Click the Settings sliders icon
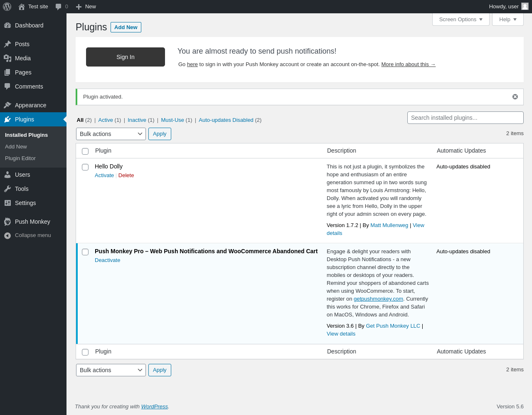This screenshot has width=532, height=415. (x=7, y=203)
